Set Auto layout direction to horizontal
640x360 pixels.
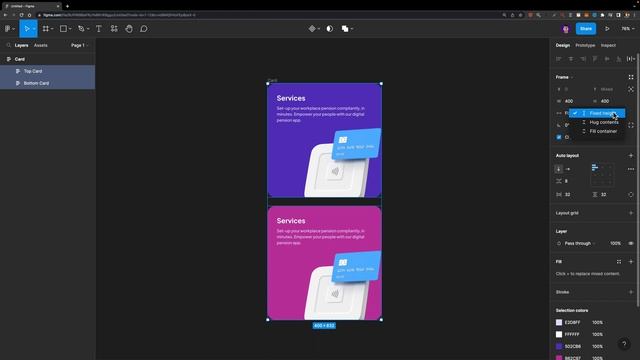tap(568, 169)
